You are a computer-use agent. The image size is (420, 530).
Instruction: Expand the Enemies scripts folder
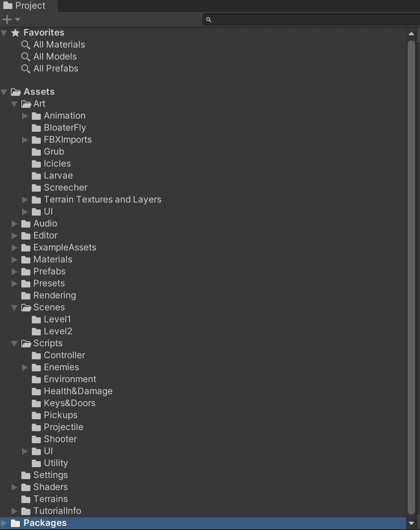tap(25, 368)
